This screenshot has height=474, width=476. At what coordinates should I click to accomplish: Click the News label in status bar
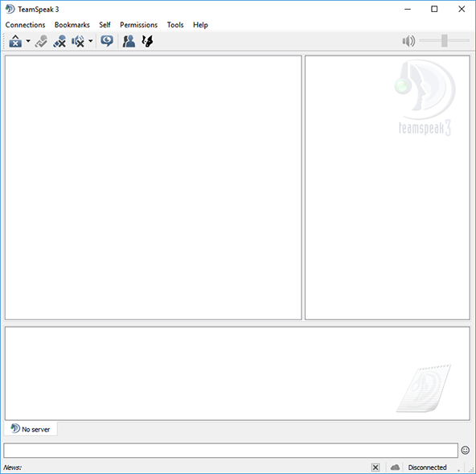[x=12, y=468]
